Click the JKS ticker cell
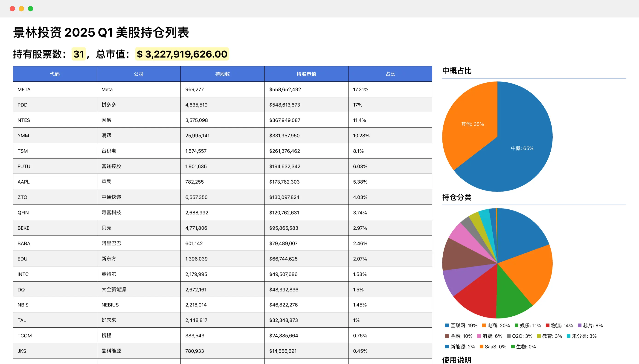 click(x=55, y=351)
